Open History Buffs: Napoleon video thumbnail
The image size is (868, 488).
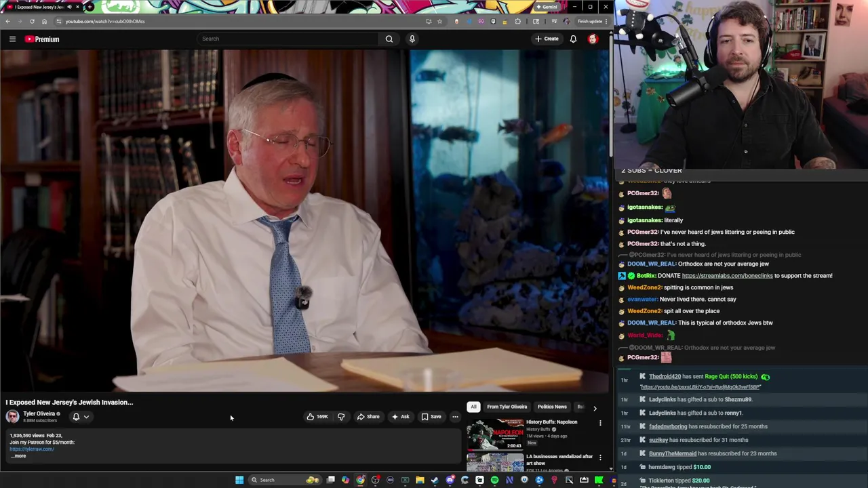click(x=495, y=434)
